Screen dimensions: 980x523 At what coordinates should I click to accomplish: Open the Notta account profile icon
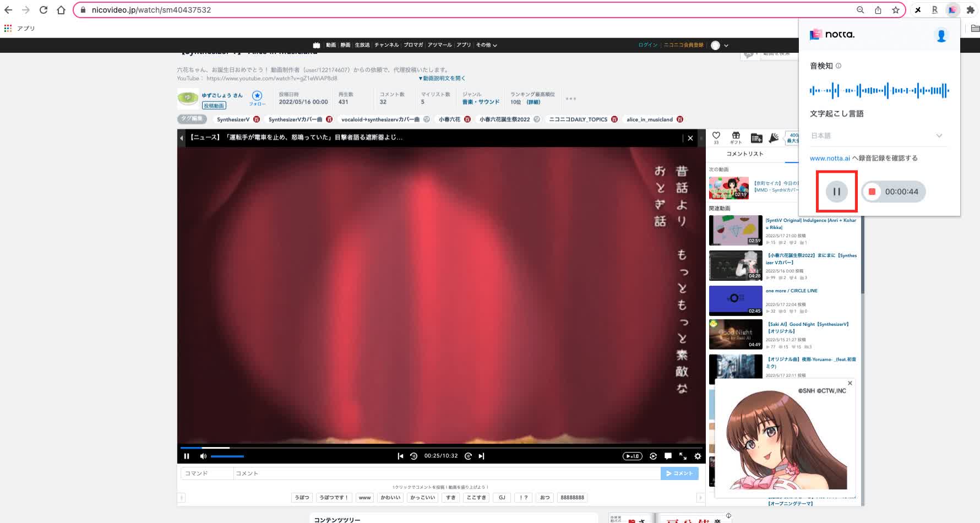(941, 35)
